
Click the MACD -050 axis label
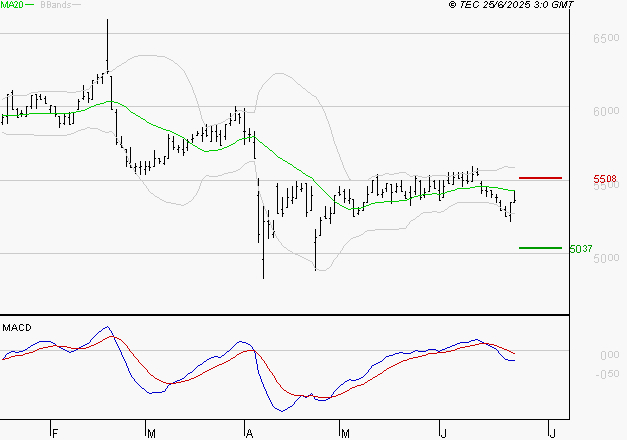(607, 375)
